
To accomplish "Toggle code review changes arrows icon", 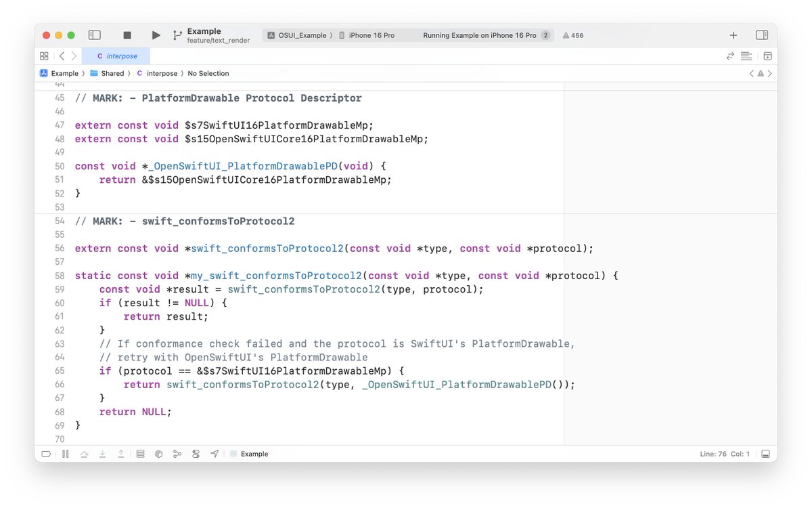I will click(730, 56).
